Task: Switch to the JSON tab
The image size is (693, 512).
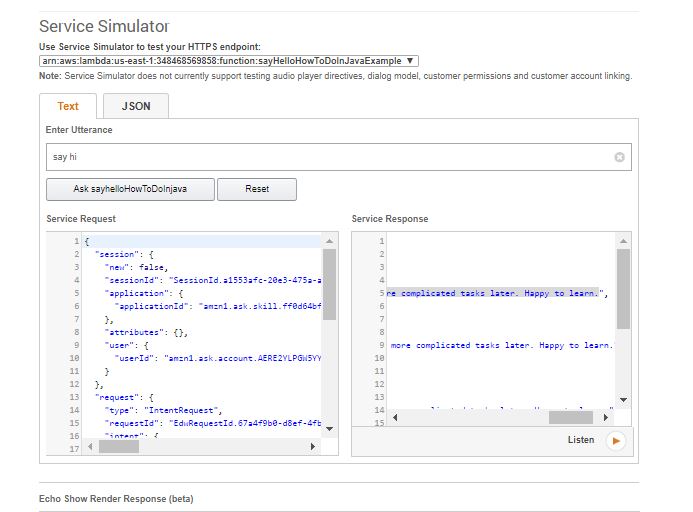Action: click(136, 106)
